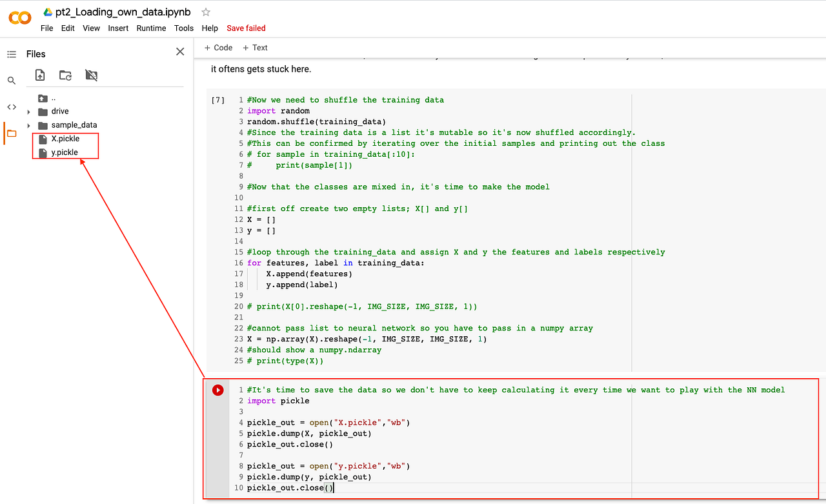826x504 pixels.
Task: Mount Google Drive in the Files panel
Action: (x=91, y=75)
